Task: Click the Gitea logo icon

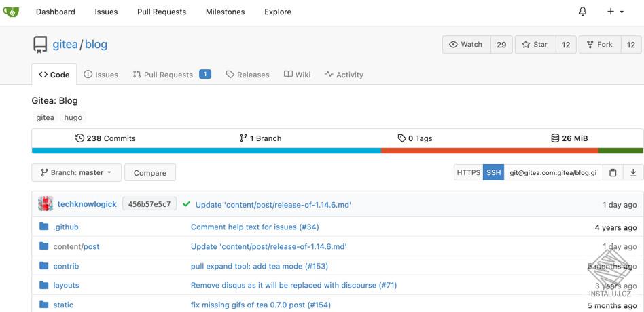Action: 10,12
